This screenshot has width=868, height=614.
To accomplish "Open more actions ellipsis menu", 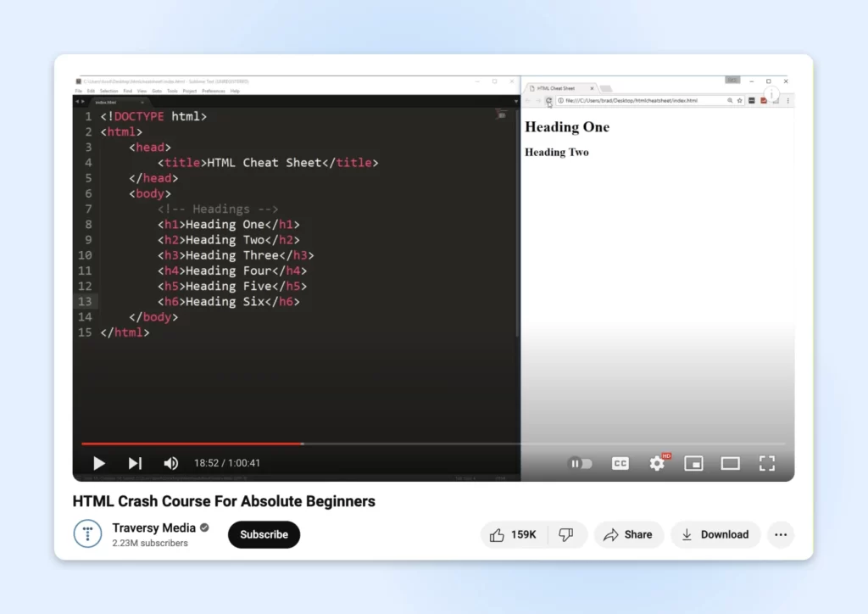I will pyautogui.click(x=781, y=534).
